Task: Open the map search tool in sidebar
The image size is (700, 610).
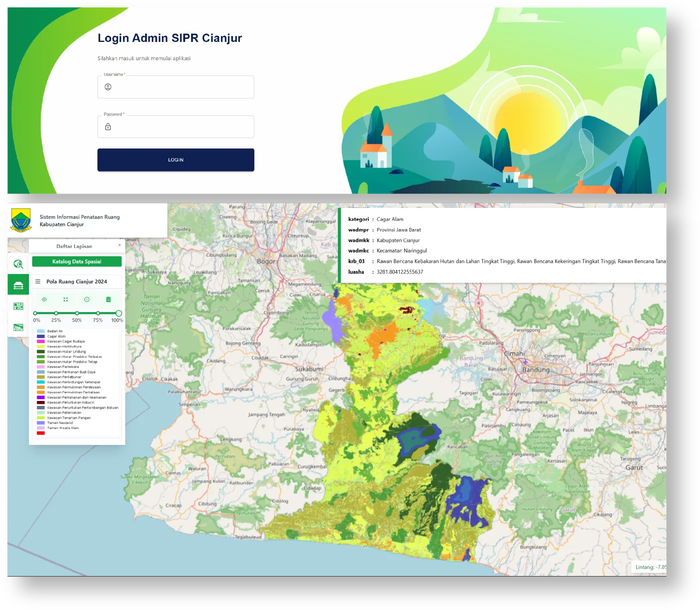Action: coord(18,264)
